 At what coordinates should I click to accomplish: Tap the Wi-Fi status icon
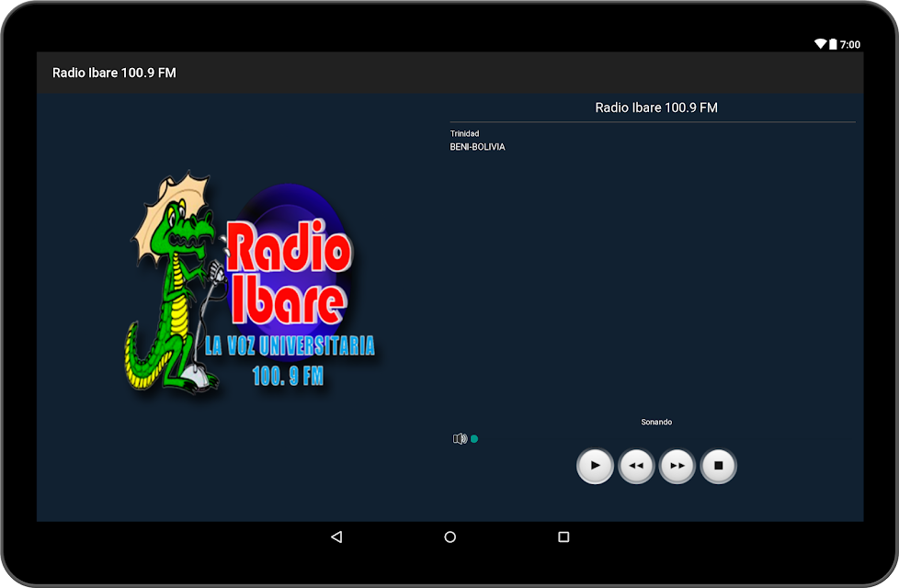821,44
